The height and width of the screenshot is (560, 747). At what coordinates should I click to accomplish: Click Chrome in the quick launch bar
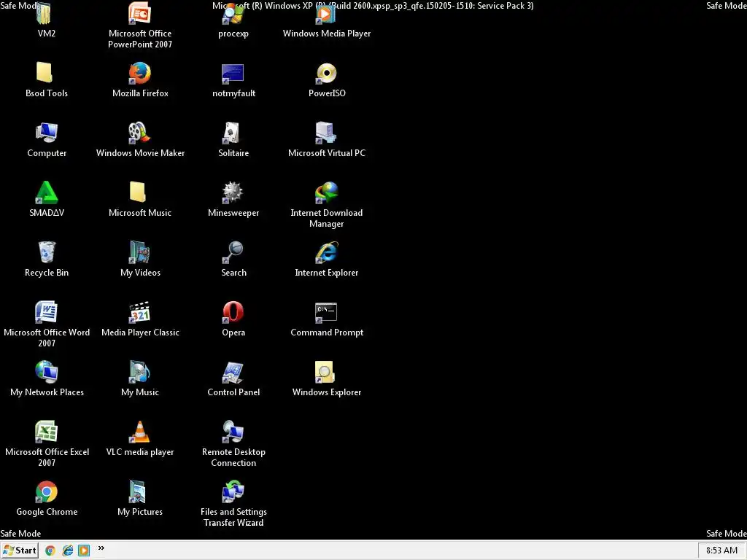[50, 551]
